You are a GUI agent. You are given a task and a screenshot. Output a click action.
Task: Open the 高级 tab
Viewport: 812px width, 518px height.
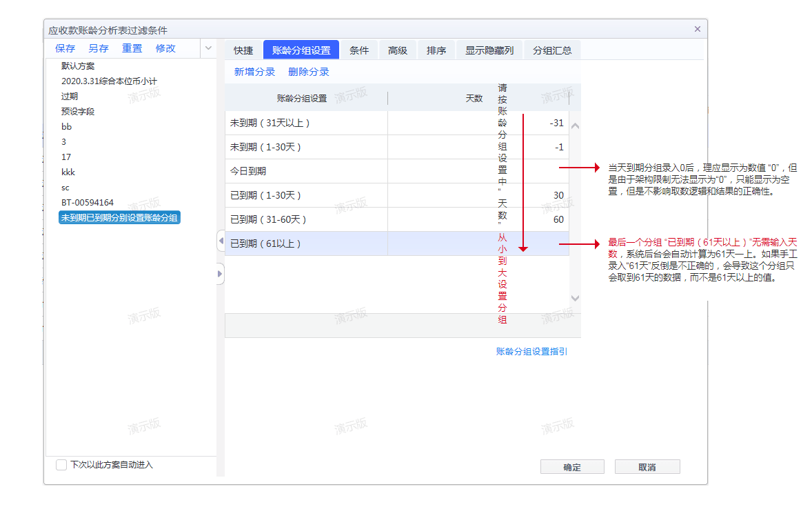click(398, 50)
